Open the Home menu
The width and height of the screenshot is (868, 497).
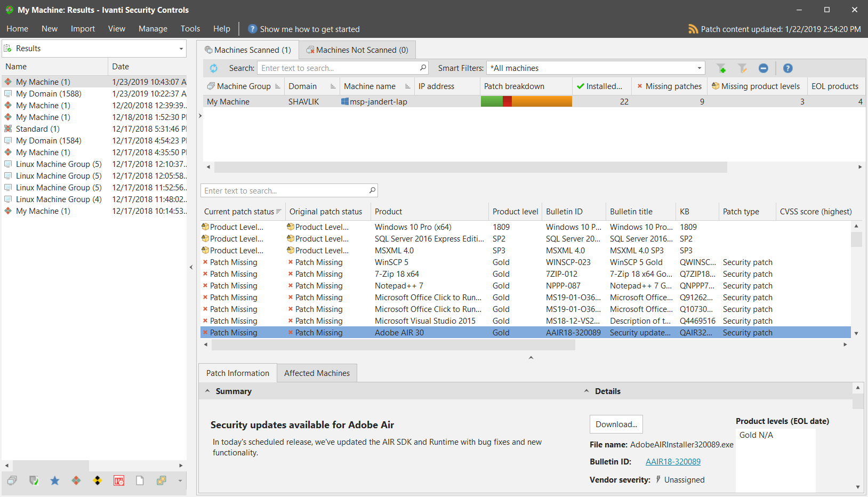point(18,29)
